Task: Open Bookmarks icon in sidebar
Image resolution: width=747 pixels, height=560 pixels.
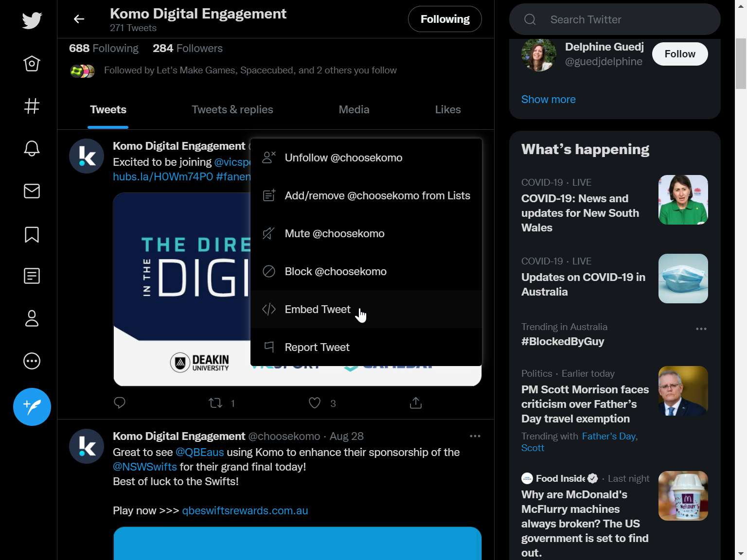Action: (32, 234)
